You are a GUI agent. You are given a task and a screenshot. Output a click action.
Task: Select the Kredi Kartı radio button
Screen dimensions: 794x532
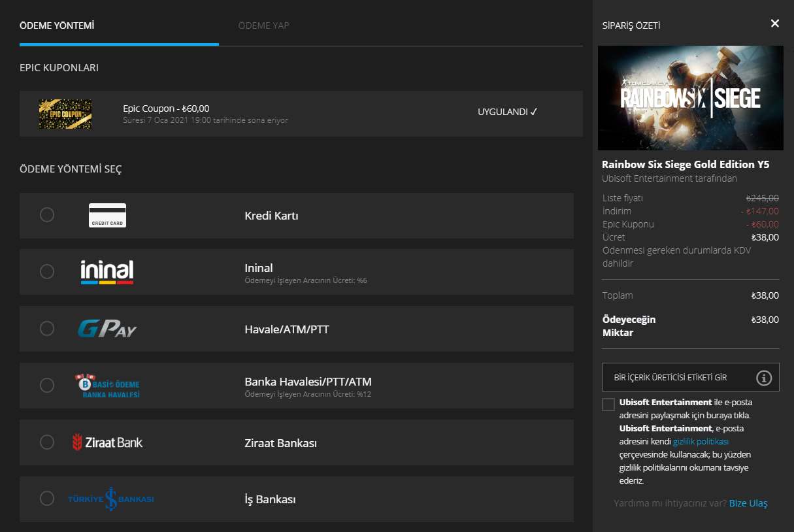(x=47, y=215)
